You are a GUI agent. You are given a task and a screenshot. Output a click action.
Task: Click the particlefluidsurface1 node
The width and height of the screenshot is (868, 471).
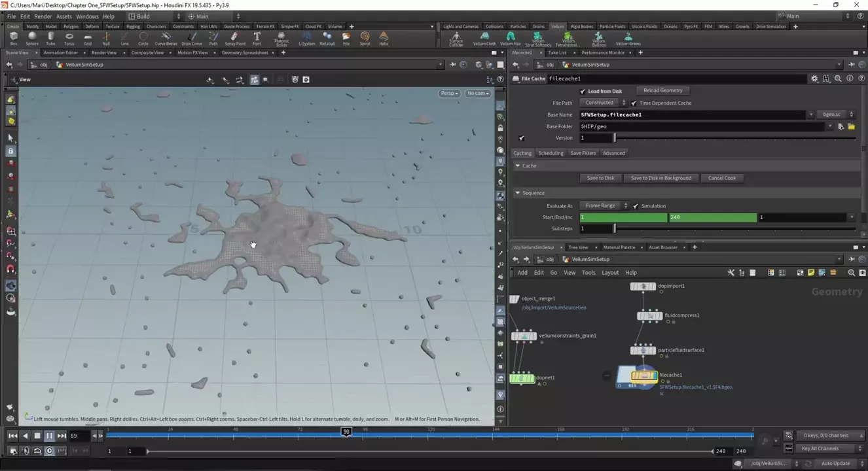tap(643, 351)
